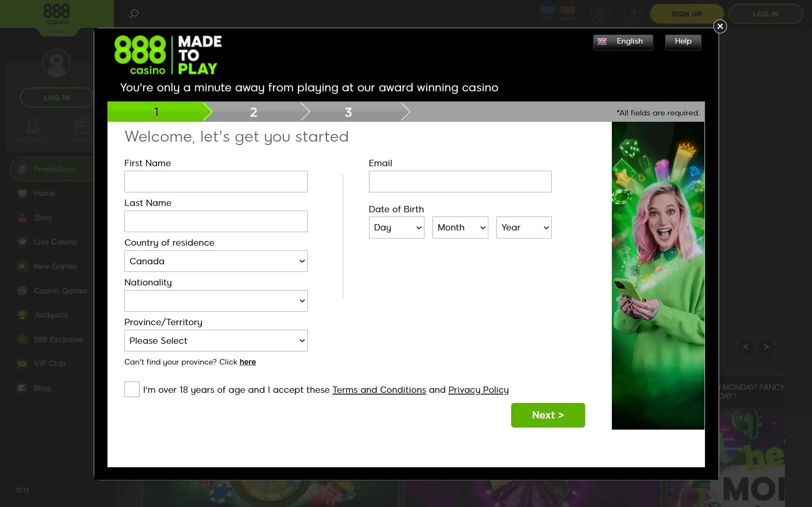
Task: Click the next carousel arrow
Action: click(766, 347)
